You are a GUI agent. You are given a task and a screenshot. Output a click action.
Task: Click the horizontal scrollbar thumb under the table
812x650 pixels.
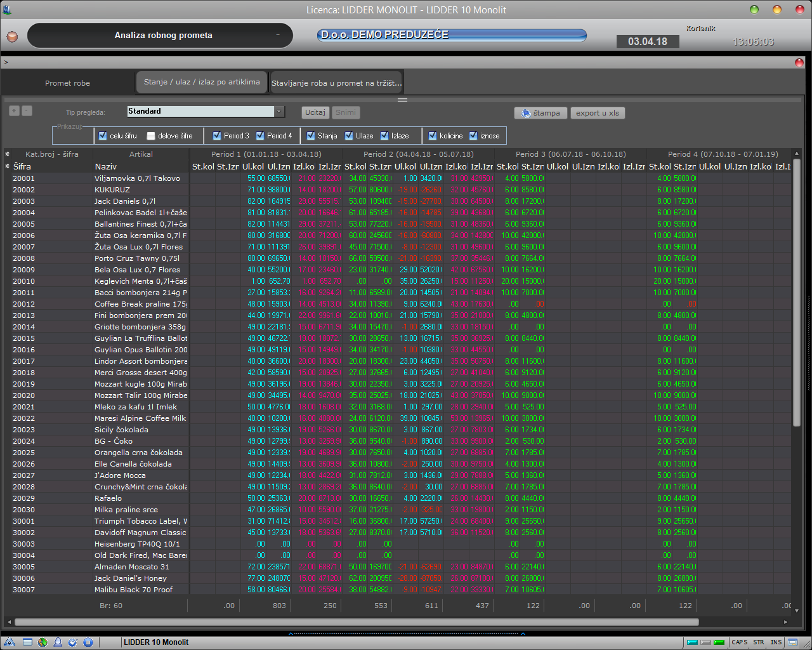coord(357,622)
